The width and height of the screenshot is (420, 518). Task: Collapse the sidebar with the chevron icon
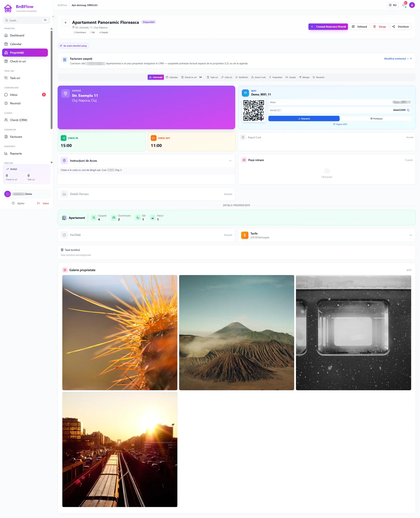[53, 17]
